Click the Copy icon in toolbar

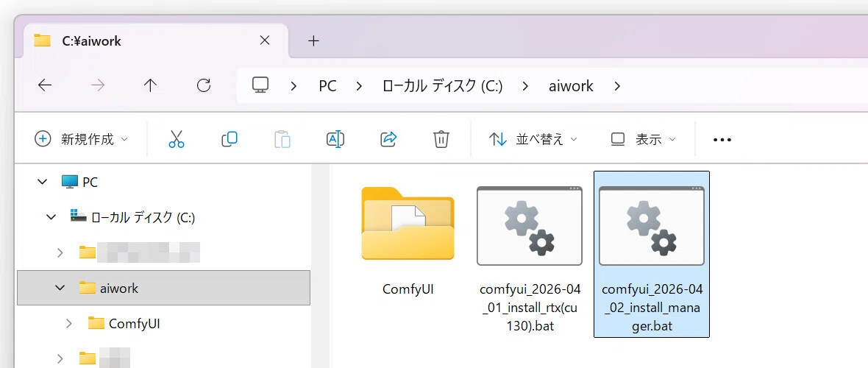coord(230,139)
